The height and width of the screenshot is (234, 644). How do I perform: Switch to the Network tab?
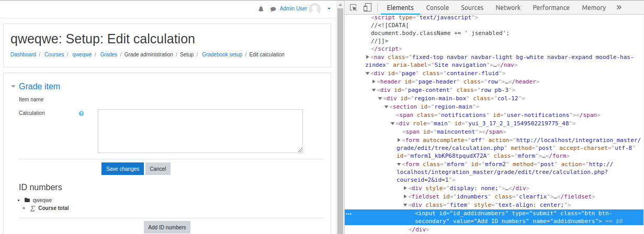(x=508, y=7)
